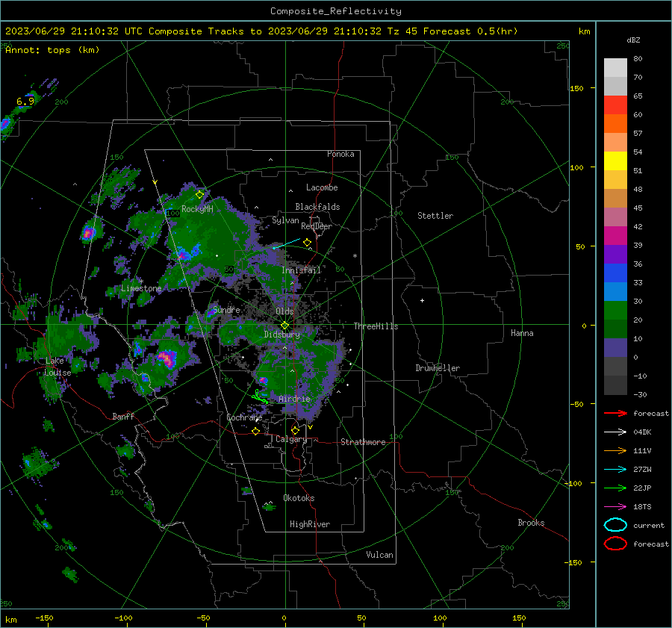
Task: Click the Innisfail town label
Action: pos(301,270)
